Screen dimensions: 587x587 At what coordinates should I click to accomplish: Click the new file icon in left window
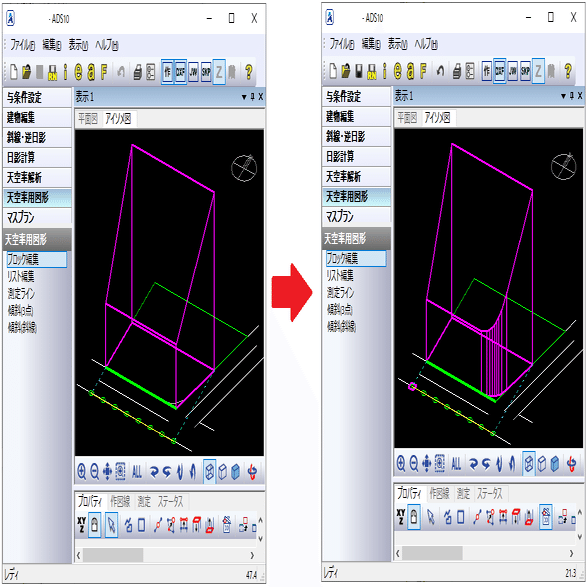(x=14, y=72)
